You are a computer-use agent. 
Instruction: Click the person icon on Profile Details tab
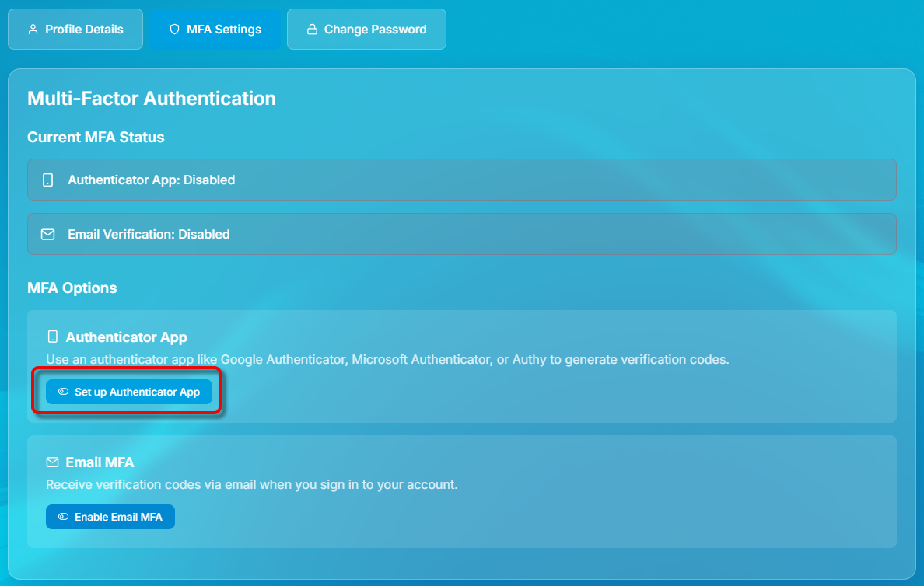point(33,29)
